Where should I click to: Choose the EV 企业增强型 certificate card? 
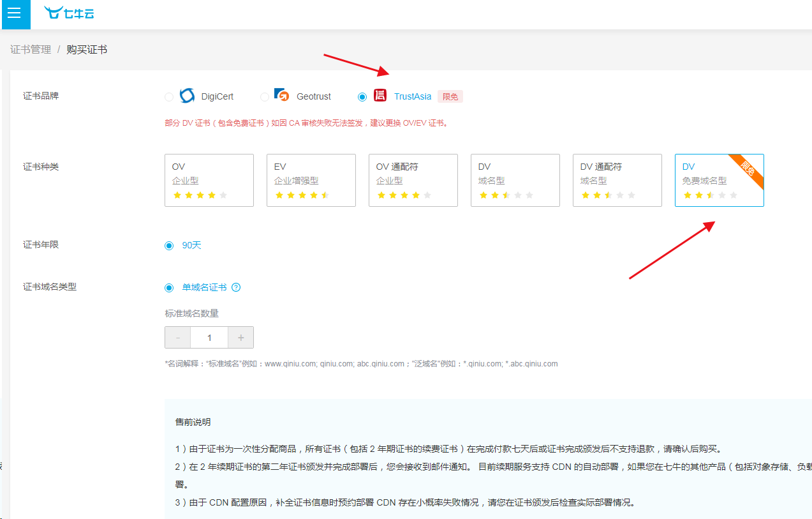click(311, 180)
